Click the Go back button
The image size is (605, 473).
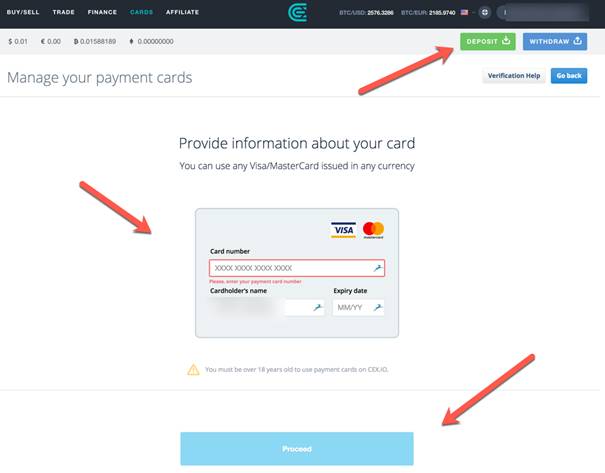point(569,76)
